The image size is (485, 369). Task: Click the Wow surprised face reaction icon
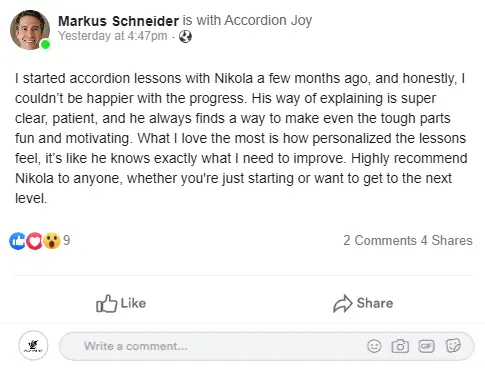(x=52, y=241)
